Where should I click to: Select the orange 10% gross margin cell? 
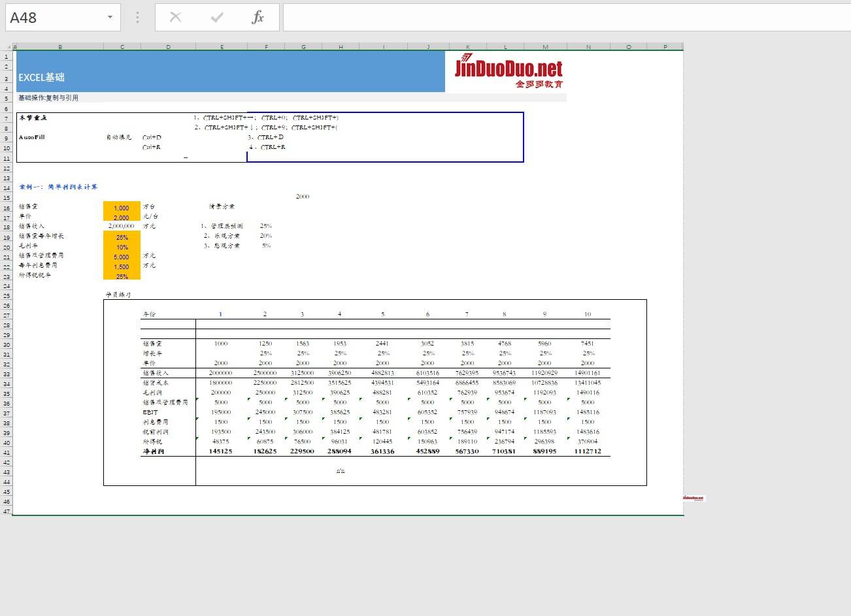[x=122, y=247]
